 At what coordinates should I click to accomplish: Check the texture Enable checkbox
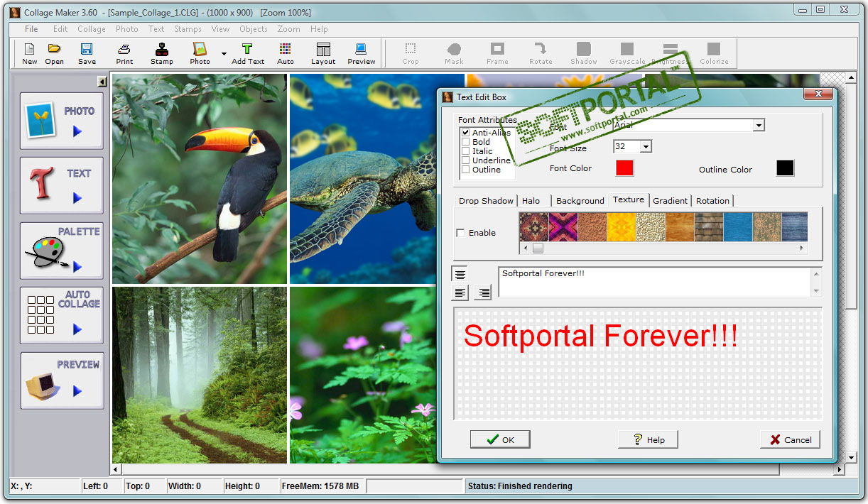pyautogui.click(x=460, y=233)
